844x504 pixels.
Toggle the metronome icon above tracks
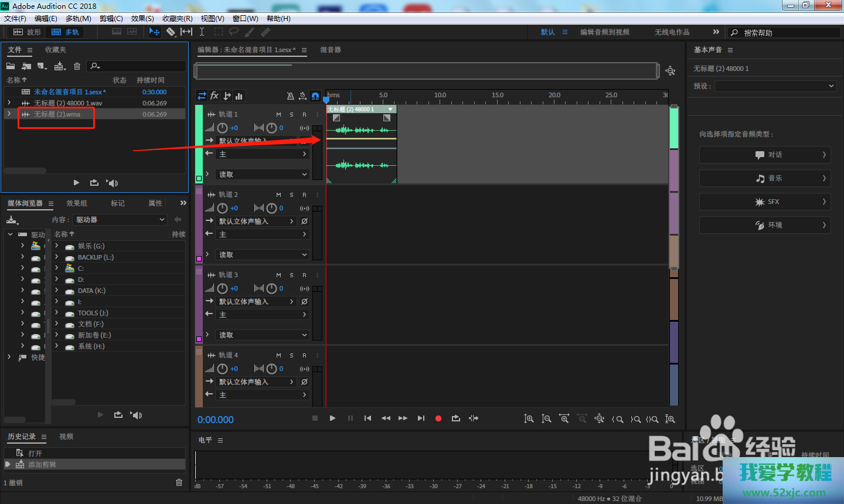(x=290, y=96)
